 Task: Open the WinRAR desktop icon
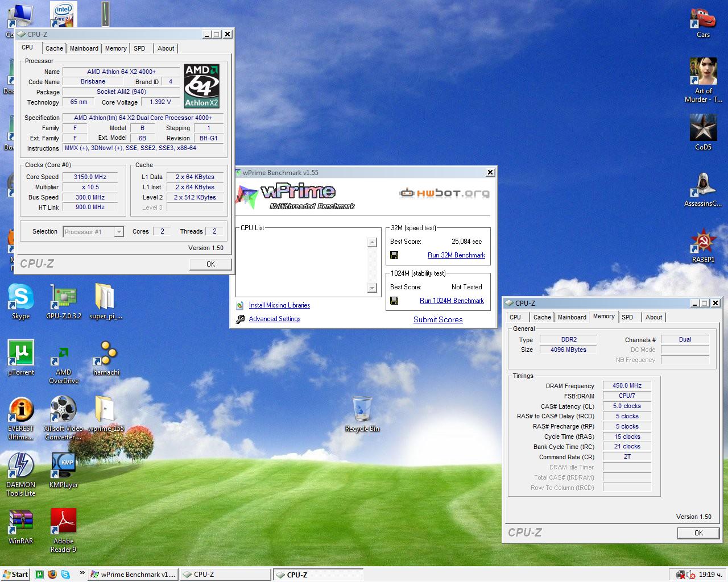21,526
